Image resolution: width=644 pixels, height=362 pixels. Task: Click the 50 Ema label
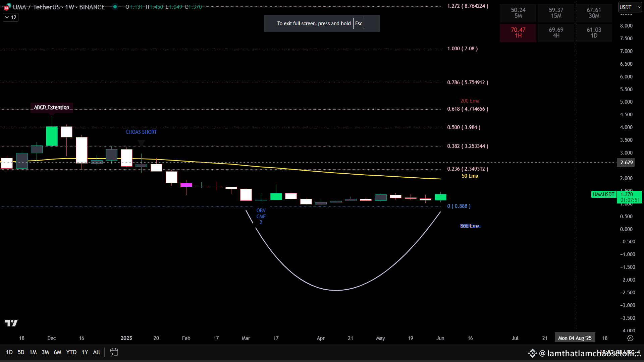pos(470,176)
